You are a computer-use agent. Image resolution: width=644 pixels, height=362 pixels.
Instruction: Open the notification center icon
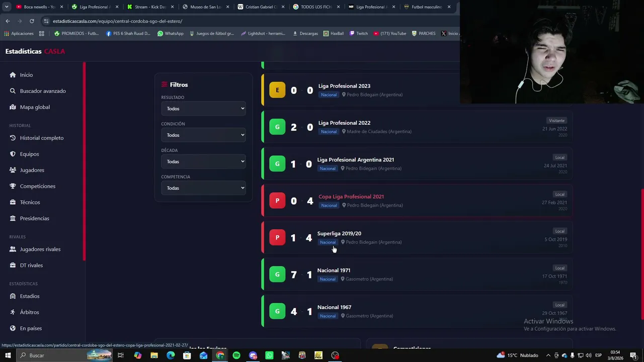tap(633, 355)
